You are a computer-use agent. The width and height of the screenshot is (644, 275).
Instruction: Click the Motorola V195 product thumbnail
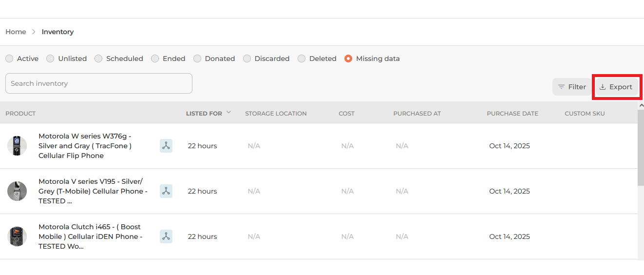click(17, 191)
